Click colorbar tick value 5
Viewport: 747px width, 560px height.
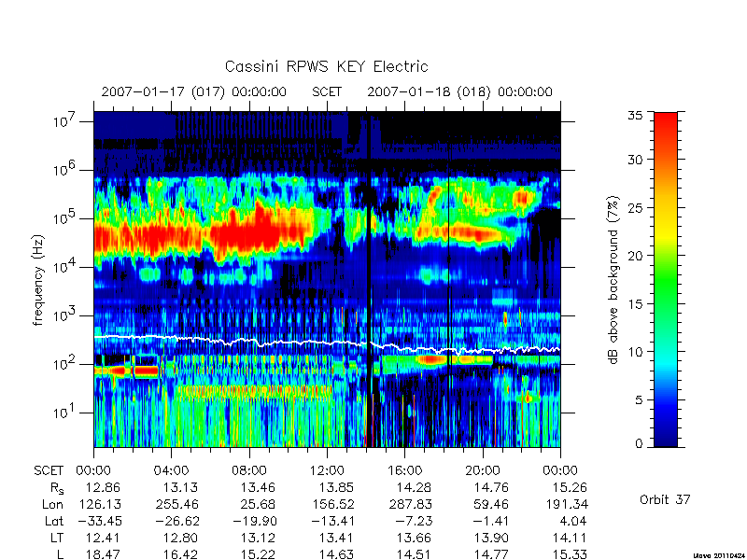click(639, 399)
